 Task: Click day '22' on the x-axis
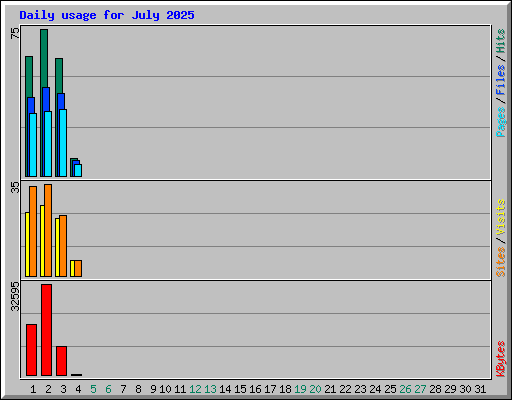click(345, 389)
